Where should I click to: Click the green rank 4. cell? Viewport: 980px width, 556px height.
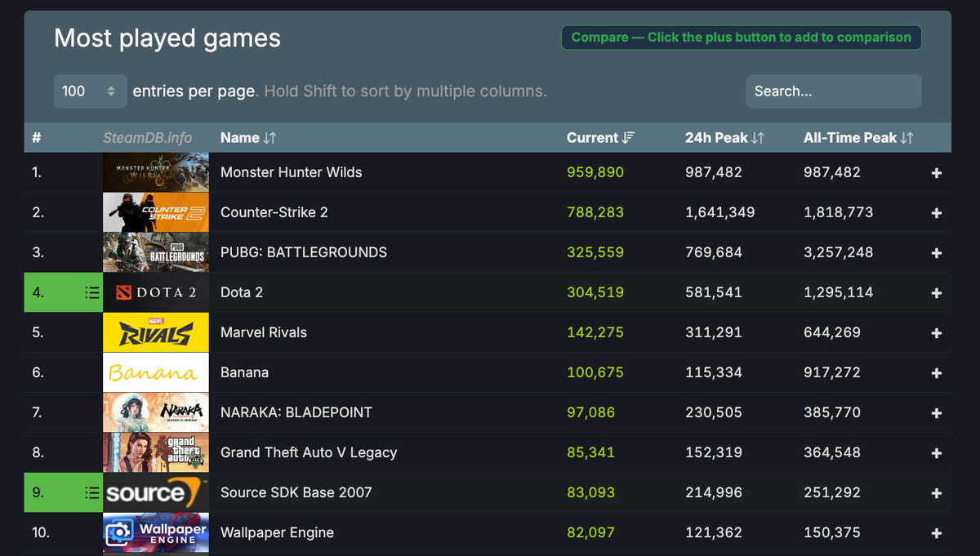[x=64, y=292]
